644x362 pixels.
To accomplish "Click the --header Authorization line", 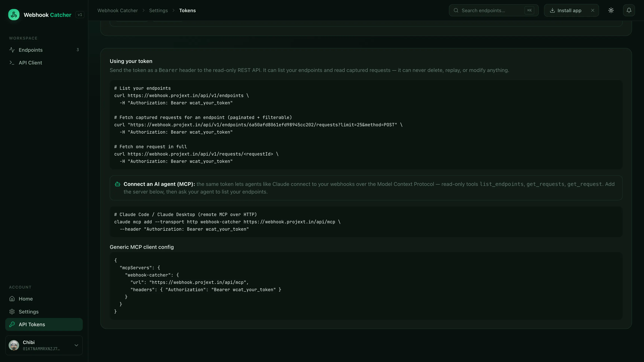I will (184, 229).
